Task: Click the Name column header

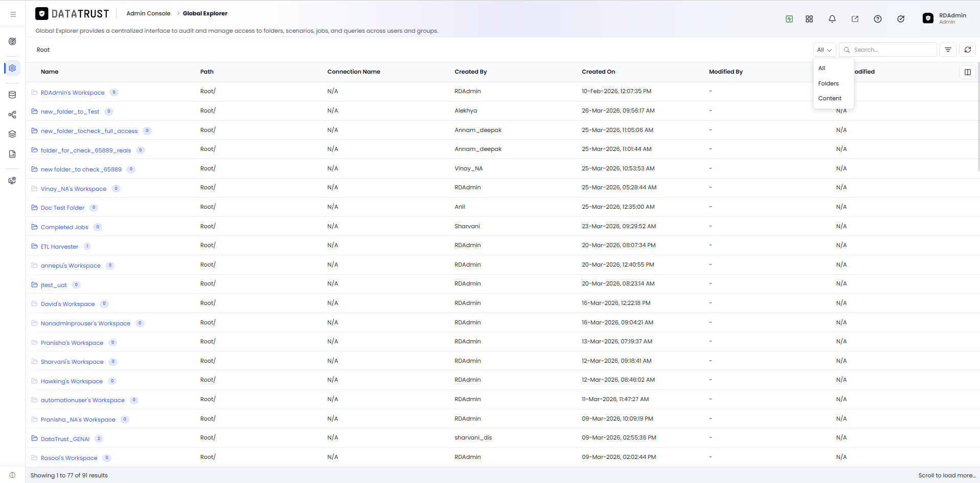Action: pos(50,72)
